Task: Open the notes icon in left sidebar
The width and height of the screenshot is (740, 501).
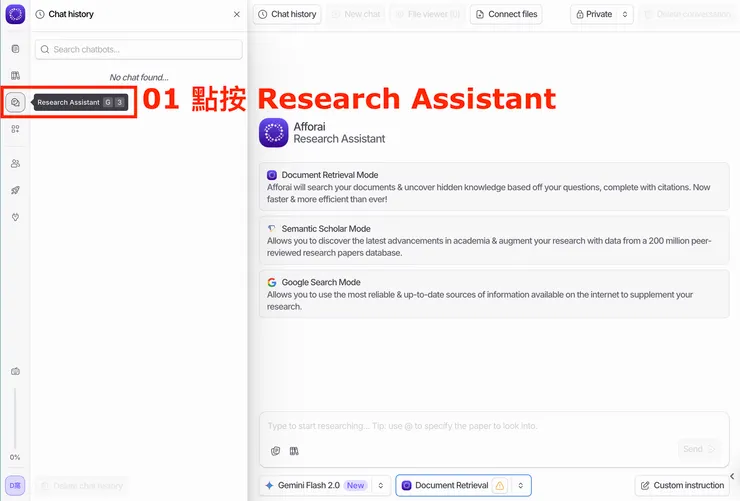Action: tap(15, 49)
